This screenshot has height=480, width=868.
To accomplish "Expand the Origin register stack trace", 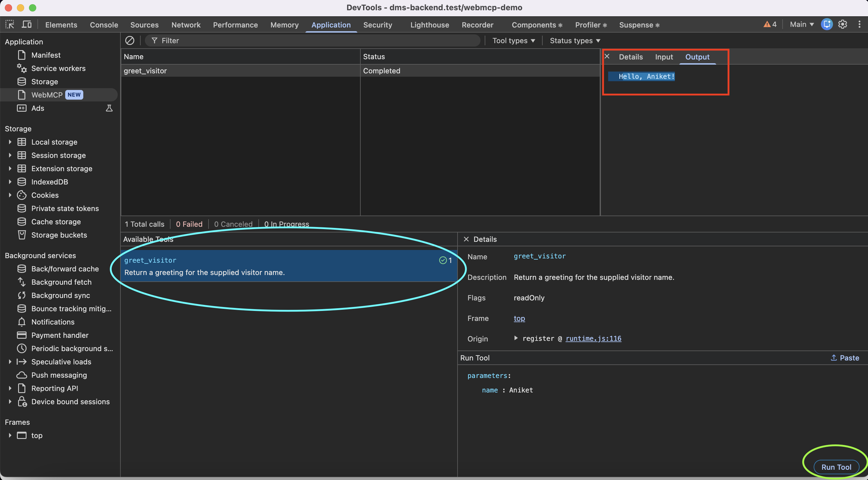I will [x=515, y=338].
